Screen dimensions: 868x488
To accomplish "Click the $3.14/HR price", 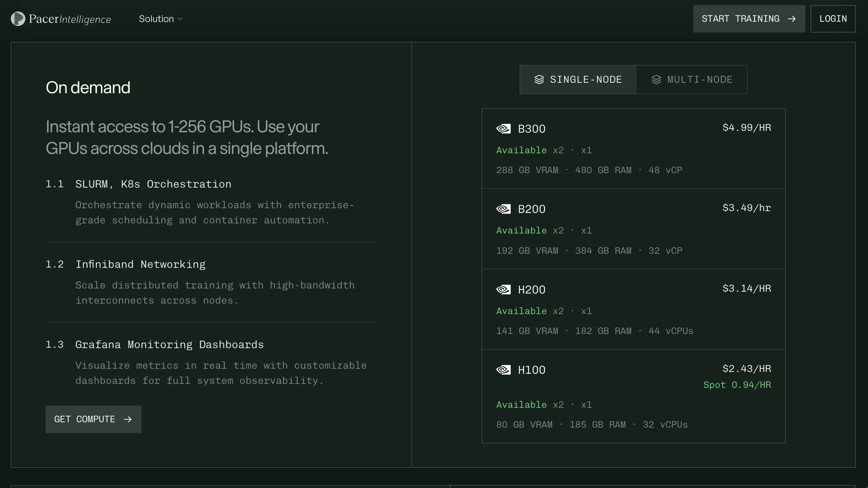I will [747, 288].
